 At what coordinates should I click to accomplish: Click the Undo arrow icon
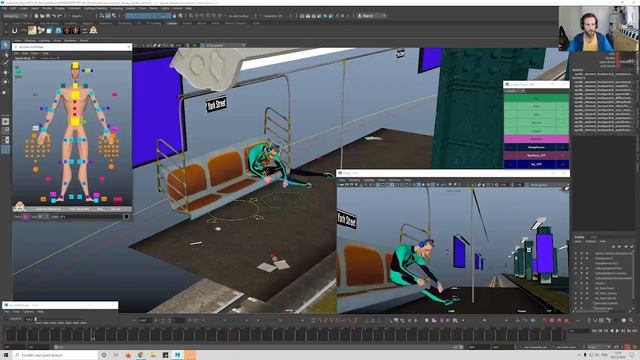tap(54, 16)
